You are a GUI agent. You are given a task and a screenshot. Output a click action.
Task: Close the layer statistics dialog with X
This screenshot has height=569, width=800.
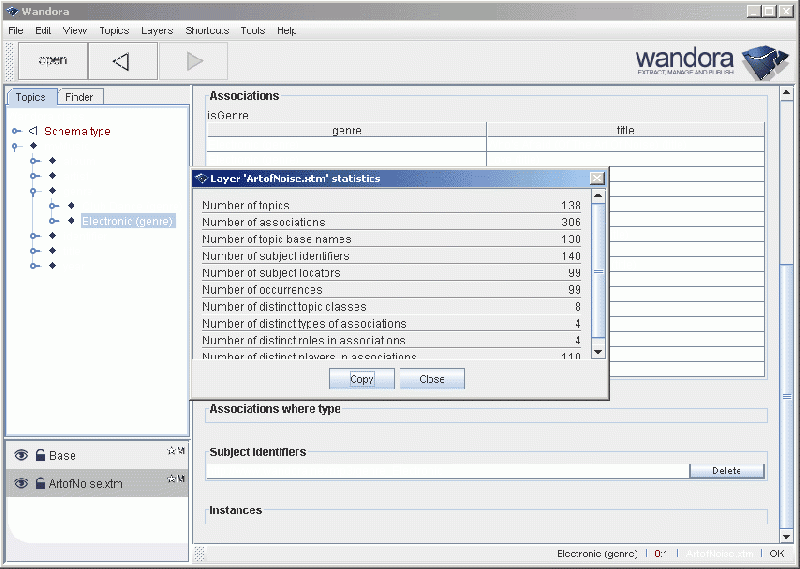point(597,178)
